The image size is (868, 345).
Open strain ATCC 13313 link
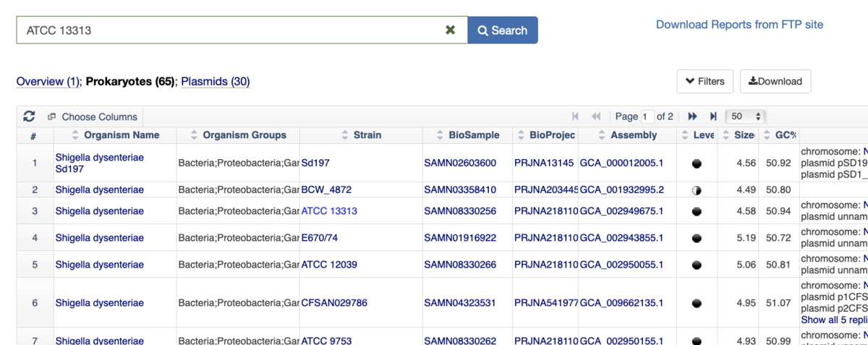pyautogui.click(x=329, y=211)
